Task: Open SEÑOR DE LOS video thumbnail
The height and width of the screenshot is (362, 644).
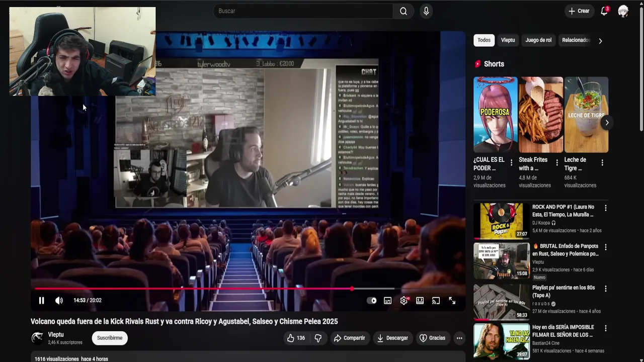Action: coord(502,341)
